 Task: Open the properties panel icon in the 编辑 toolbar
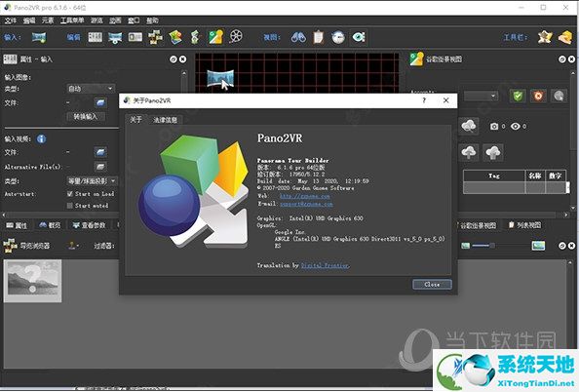tap(95, 37)
